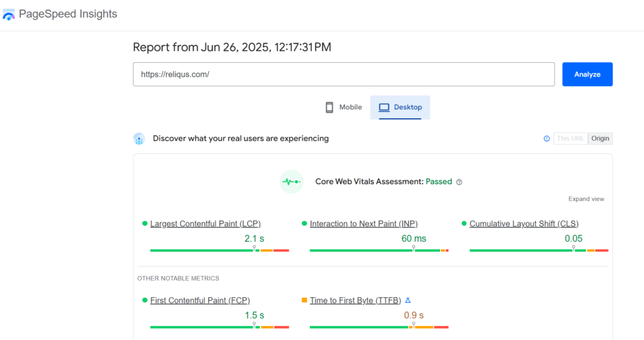Click the help icon next to Passed
The width and height of the screenshot is (644, 340).
tap(459, 182)
